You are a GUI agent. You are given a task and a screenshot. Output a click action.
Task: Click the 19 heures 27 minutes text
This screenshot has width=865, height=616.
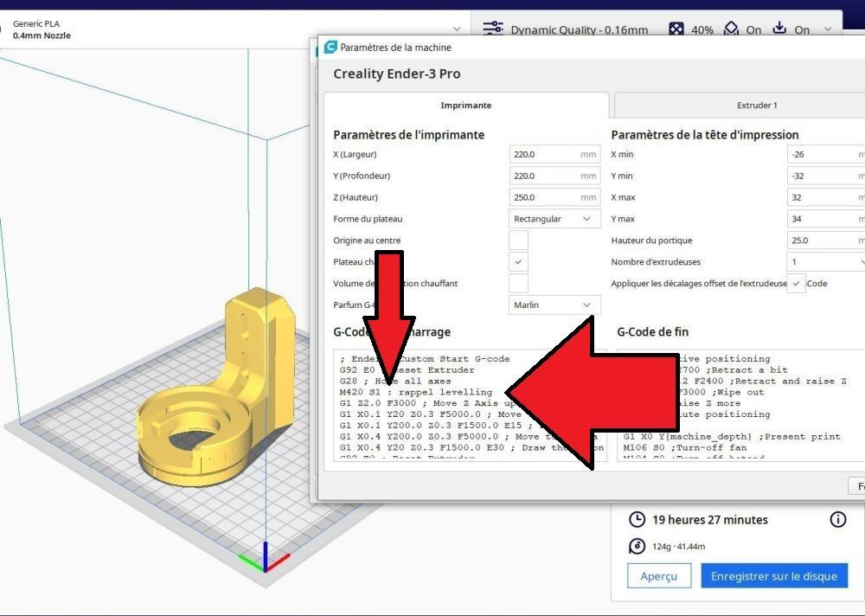click(x=710, y=519)
